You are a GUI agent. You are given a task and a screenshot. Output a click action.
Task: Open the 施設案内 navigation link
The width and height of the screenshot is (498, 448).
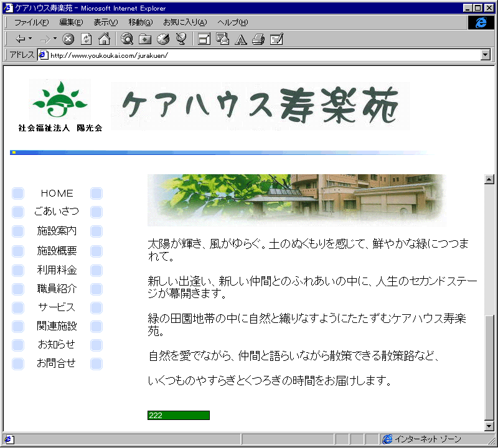point(57,231)
